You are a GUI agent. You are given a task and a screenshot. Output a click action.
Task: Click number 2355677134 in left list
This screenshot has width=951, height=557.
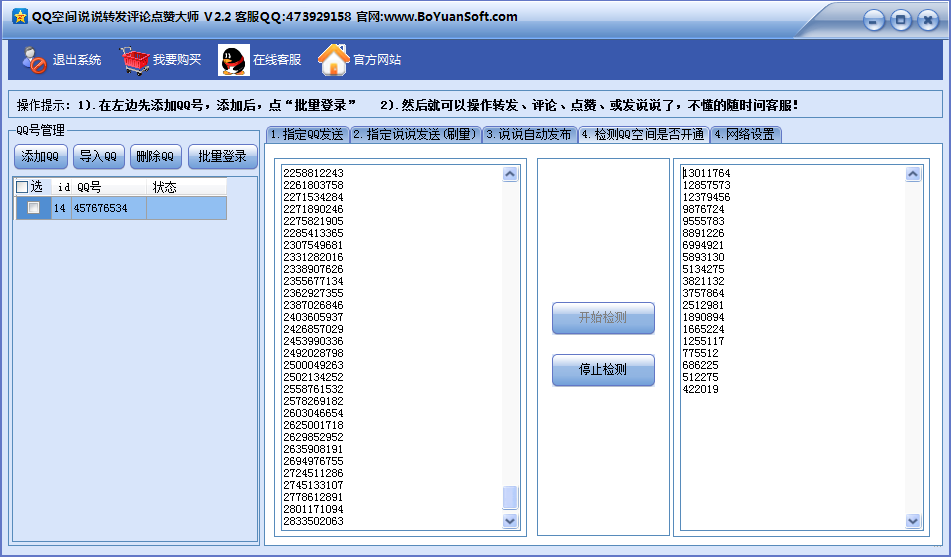click(313, 281)
